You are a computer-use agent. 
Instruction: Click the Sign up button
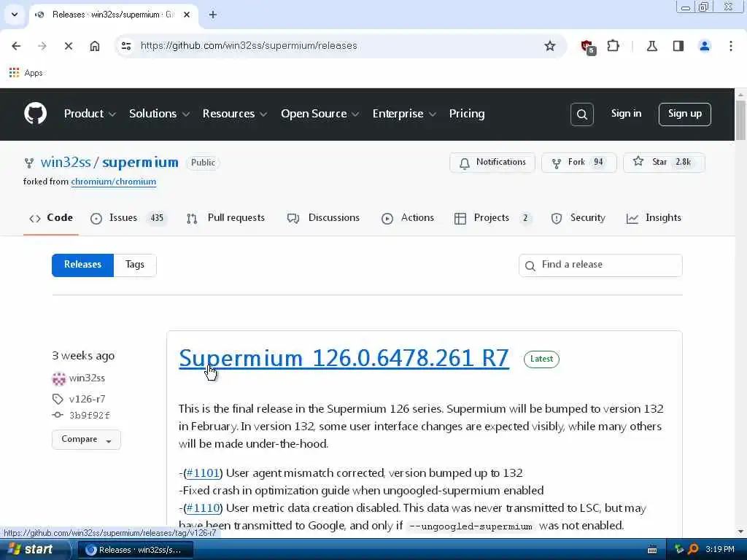[684, 114]
